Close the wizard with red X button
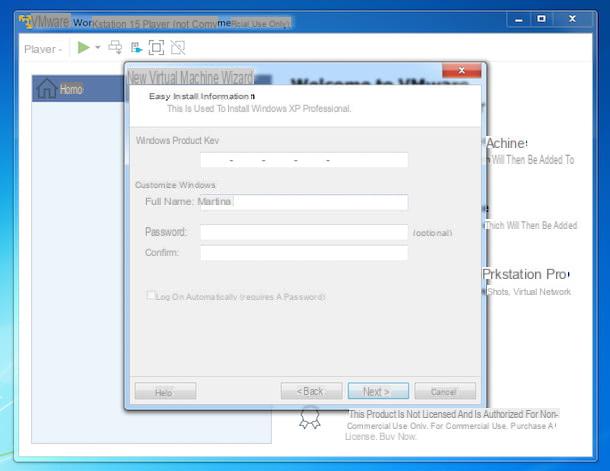 (x=461, y=70)
